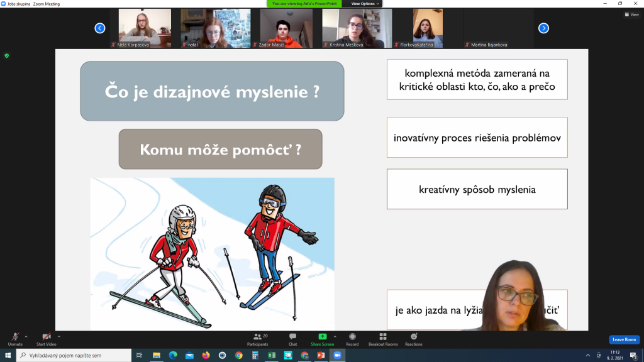644x362 pixels.
Task: Click the green encryption shield icon
Action: (6, 56)
